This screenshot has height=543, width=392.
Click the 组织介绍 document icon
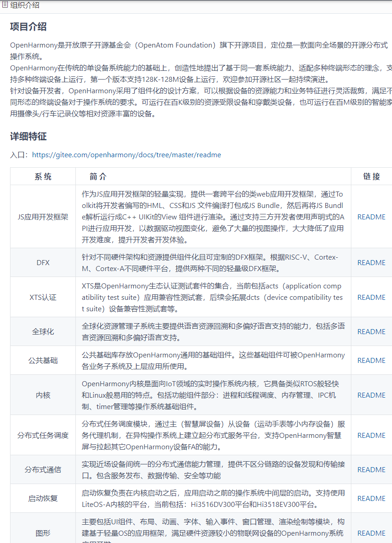click(5, 5)
